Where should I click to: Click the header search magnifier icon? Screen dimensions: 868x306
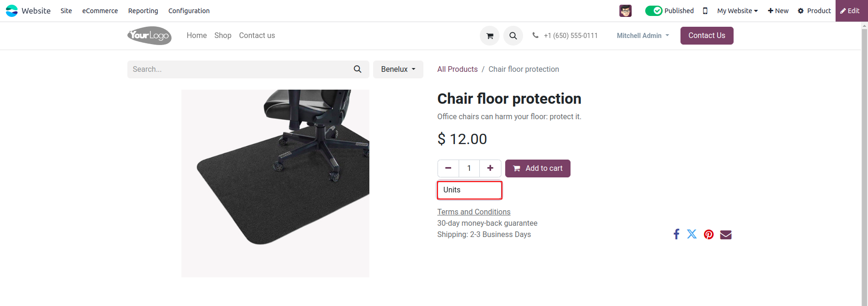513,36
